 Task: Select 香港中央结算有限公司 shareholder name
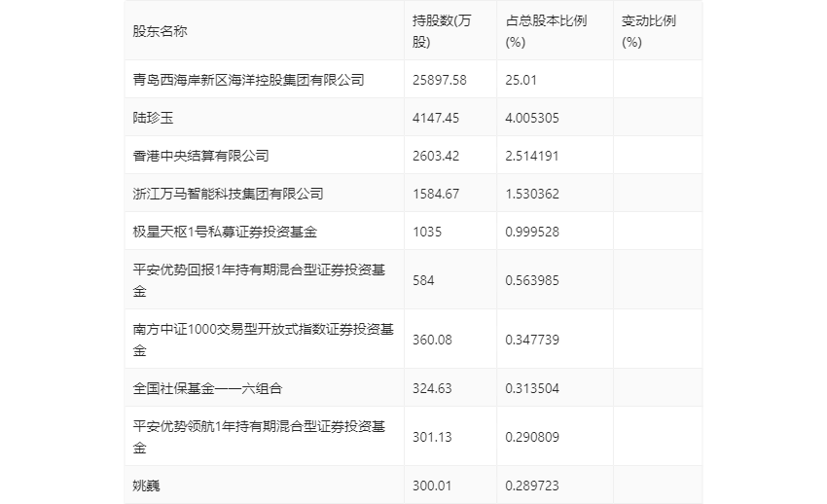tap(201, 156)
